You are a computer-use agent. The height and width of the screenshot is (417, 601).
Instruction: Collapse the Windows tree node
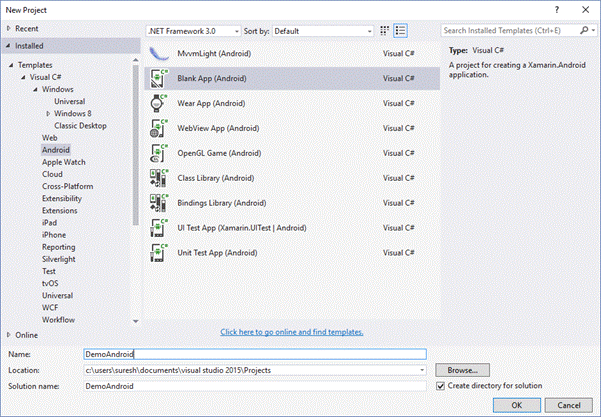click(x=35, y=89)
